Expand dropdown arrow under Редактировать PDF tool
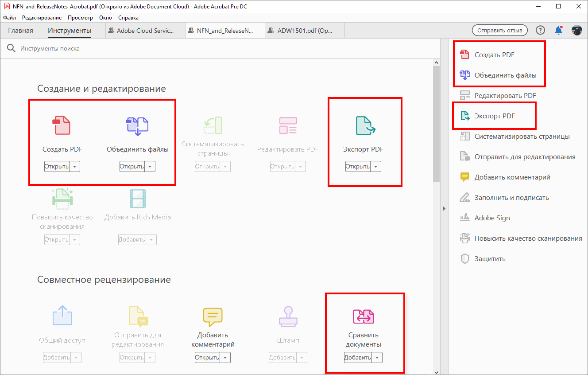The image size is (588, 375). click(x=301, y=167)
